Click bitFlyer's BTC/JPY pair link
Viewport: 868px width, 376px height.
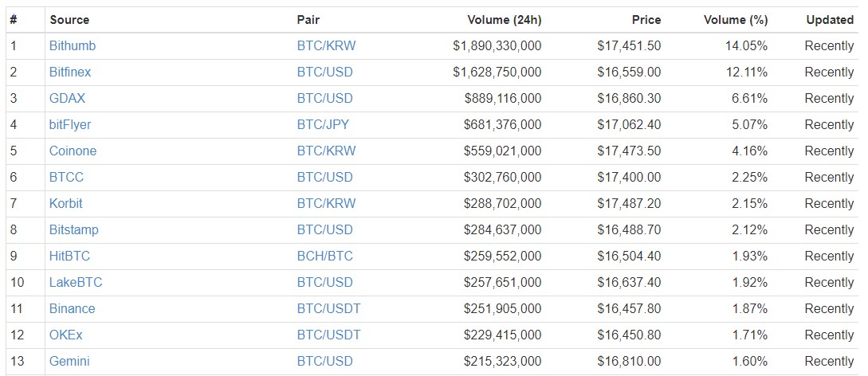(323, 125)
